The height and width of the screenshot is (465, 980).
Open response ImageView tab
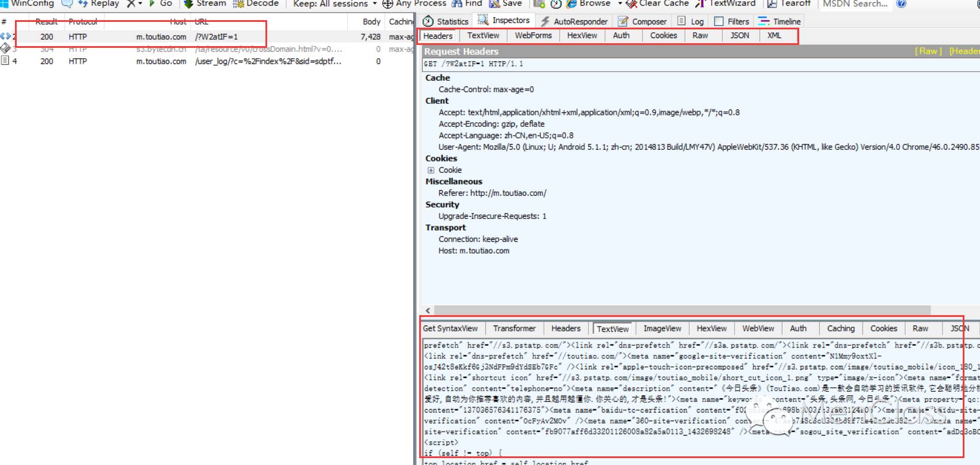[662, 328]
